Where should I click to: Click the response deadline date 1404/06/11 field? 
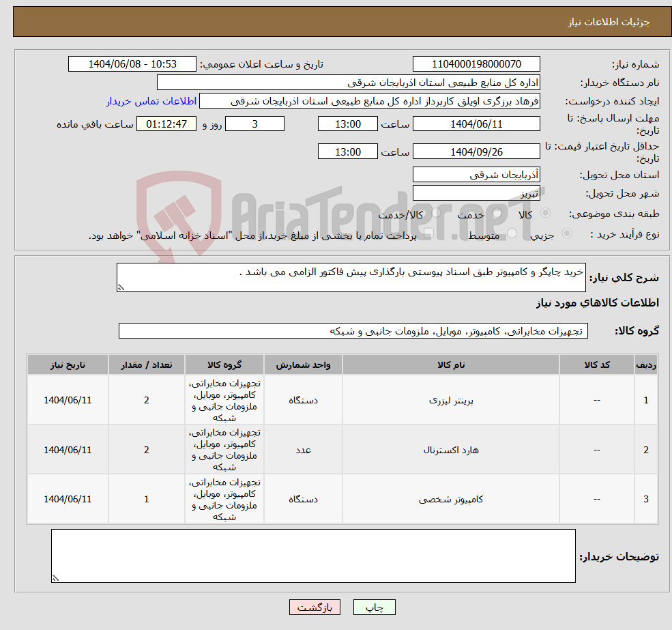click(x=476, y=124)
